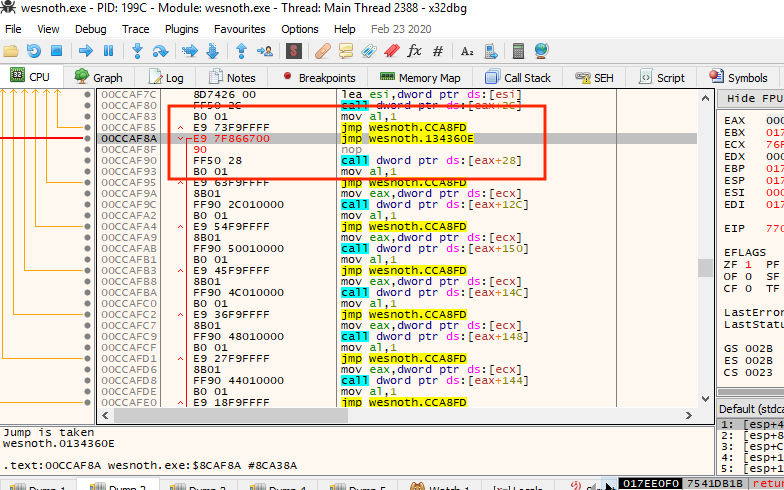Select the call dword ptr ds:[eax+12C] instruction

[x=434, y=204]
